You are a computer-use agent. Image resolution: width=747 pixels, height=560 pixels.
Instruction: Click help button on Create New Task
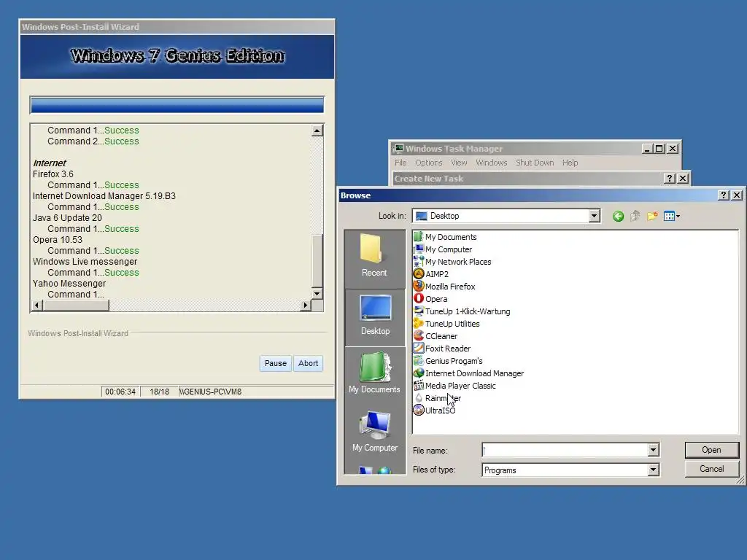pyautogui.click(x=670, y=178)
